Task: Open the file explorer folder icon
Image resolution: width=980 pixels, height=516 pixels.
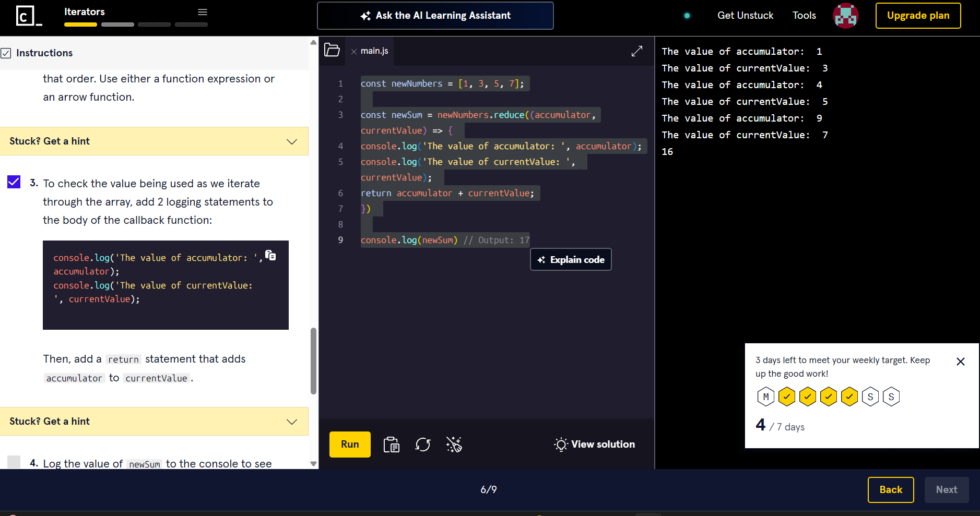Action: tap(332, 50)
